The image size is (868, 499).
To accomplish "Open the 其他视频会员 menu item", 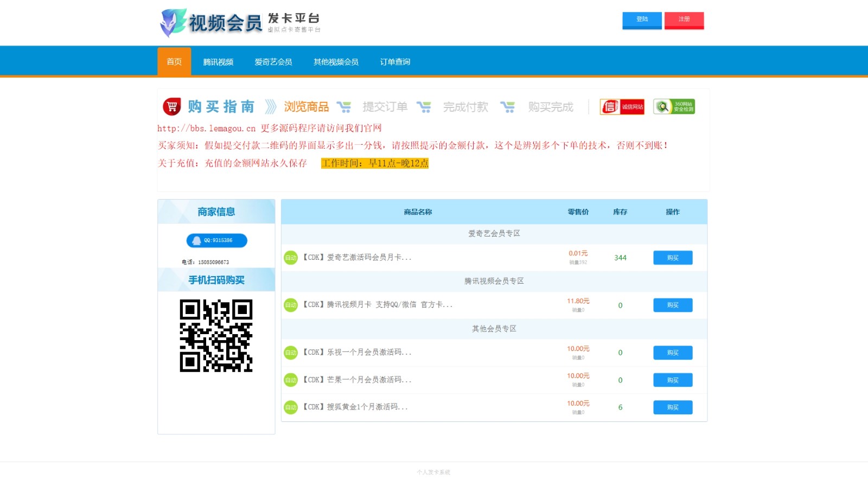I will click(x=336, y=62).
